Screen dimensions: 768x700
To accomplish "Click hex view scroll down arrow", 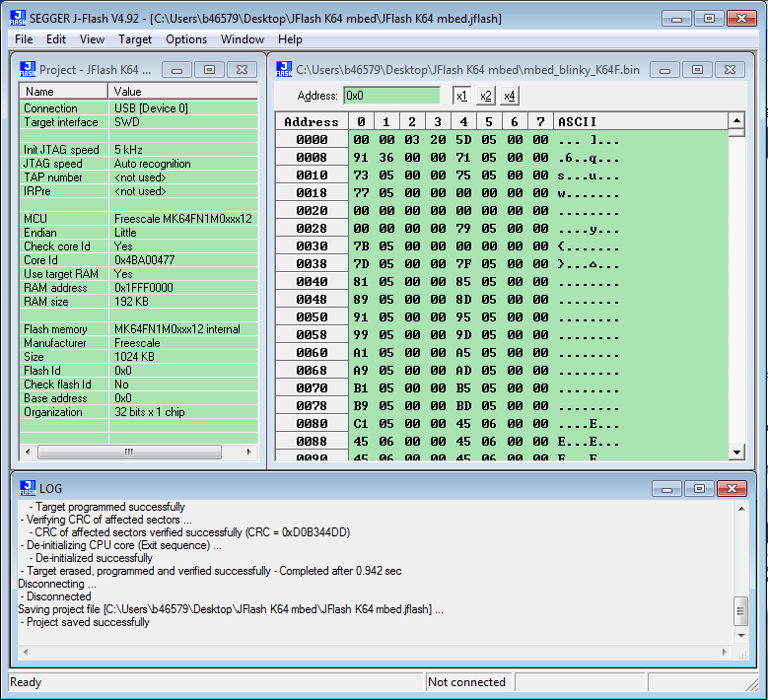I will [736, 453].
